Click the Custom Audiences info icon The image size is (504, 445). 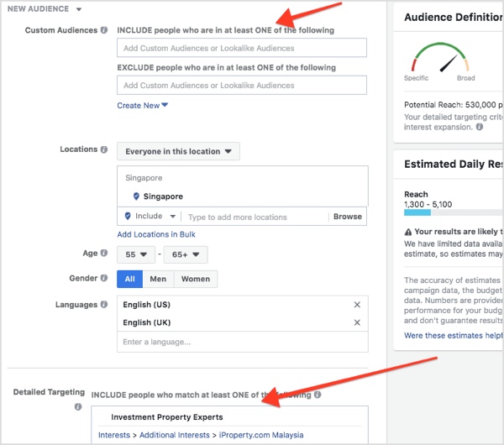[x=104, y=30]
